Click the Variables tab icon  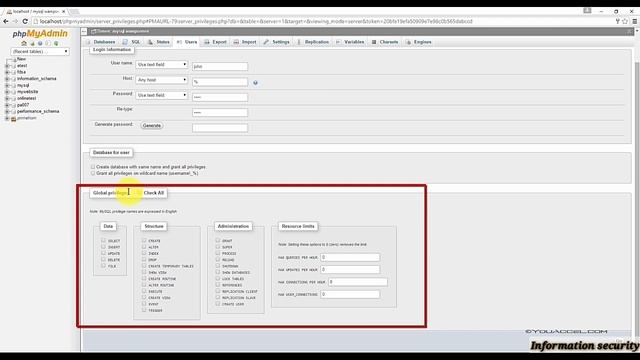[338, 42]
